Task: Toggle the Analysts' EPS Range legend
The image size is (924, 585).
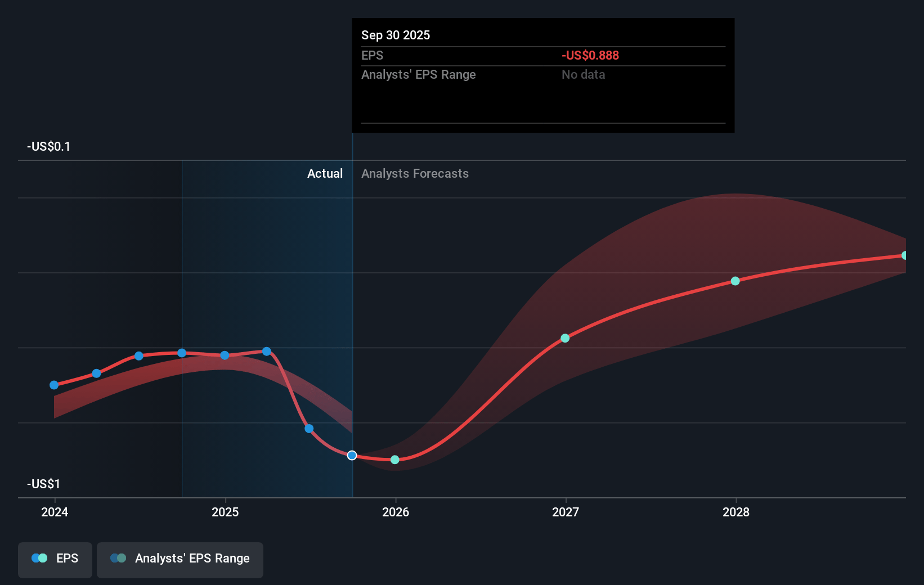Action: pos(180,559)
